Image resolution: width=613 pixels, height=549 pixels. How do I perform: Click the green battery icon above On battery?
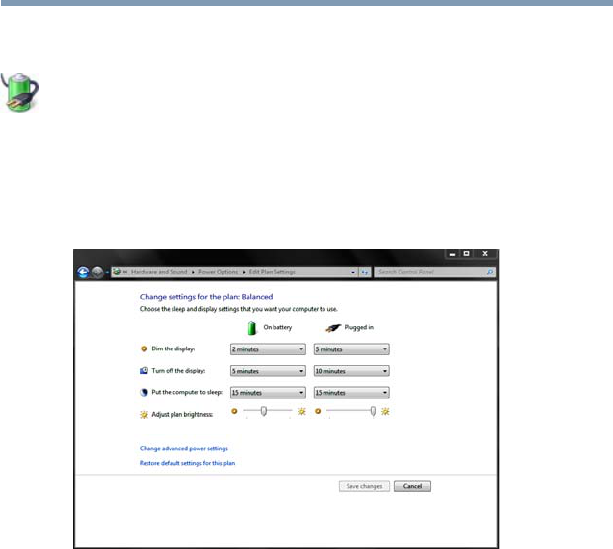(252, 328)
